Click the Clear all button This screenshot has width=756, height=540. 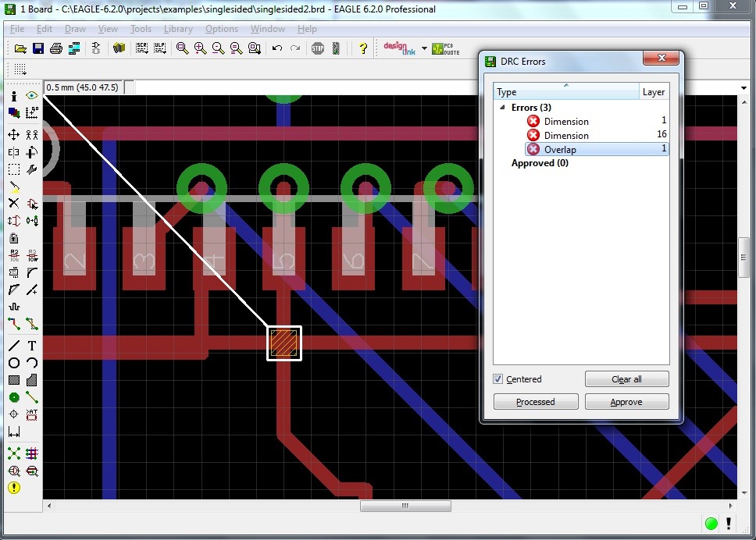(626, 379)
